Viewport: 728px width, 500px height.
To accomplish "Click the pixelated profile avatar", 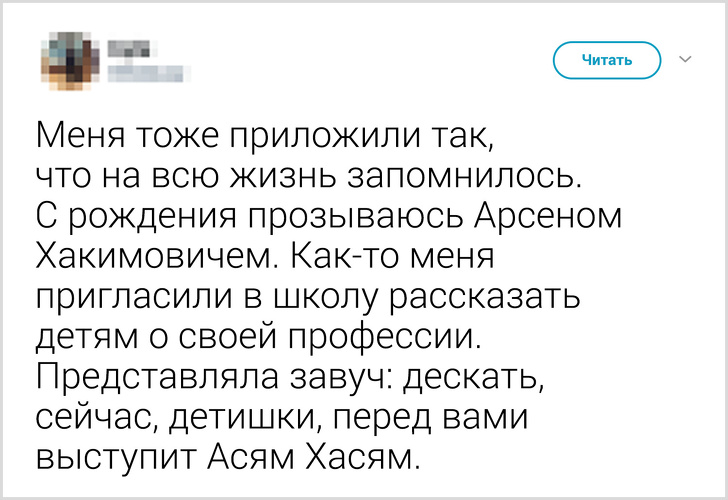I will tap(67, 57).
